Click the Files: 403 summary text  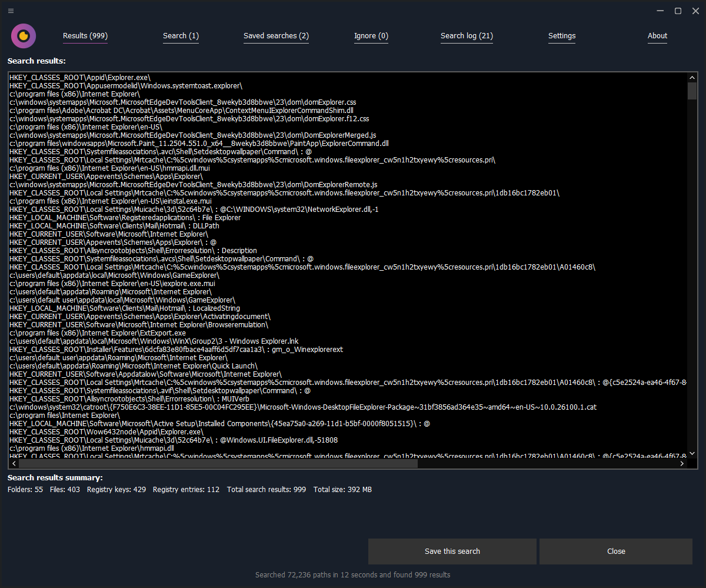pos(65,490)
